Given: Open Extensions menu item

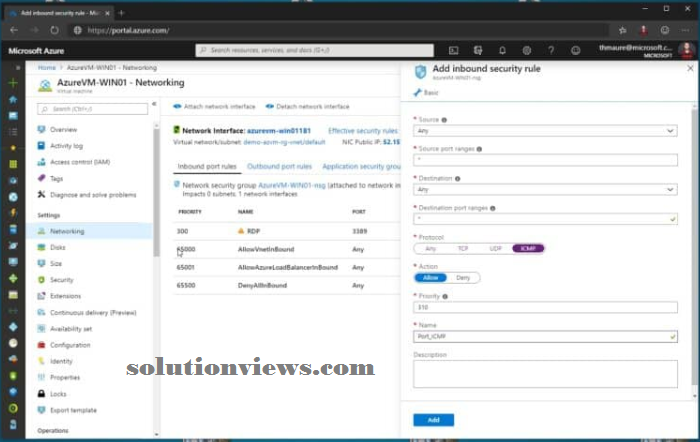Looking at the screenshot, I should pyautogui.click(x=65, y=296).
